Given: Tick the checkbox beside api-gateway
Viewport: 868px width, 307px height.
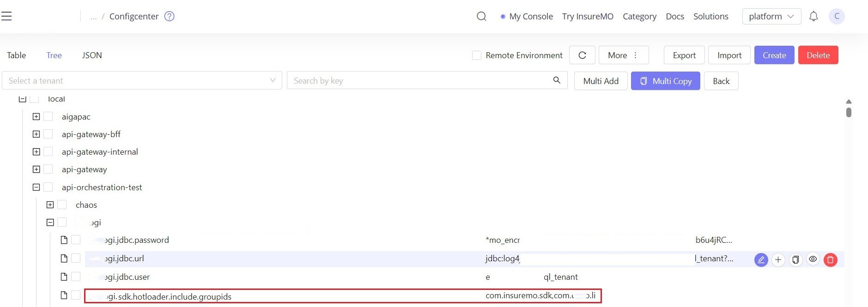Looking at the screenshot, I should pyautogui.click(x=48, y=169).
